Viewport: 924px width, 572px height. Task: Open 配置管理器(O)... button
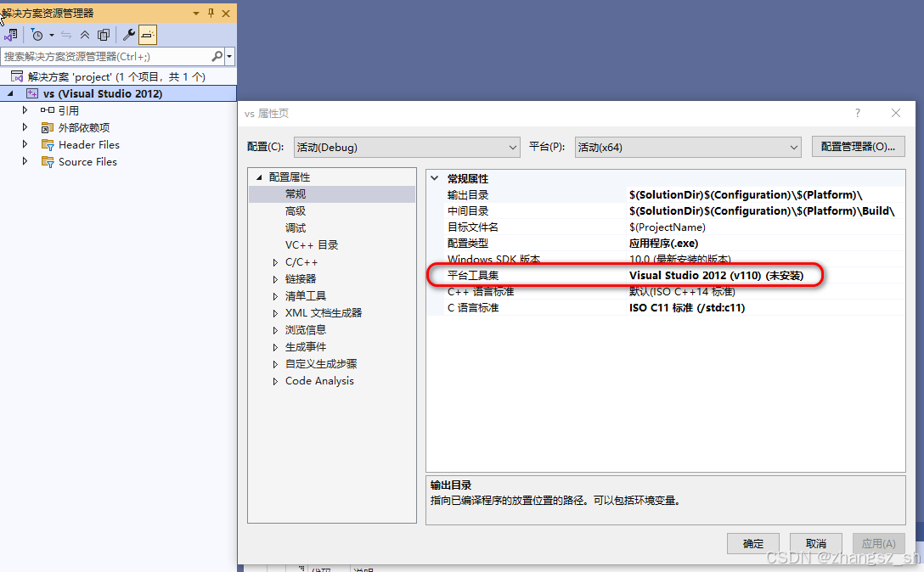click(x=858, y=147)
